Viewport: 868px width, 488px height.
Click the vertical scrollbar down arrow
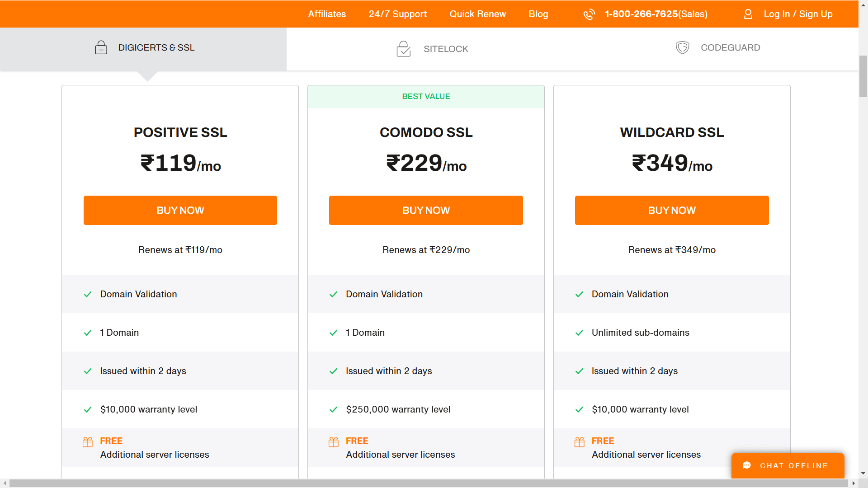point(863,474)
